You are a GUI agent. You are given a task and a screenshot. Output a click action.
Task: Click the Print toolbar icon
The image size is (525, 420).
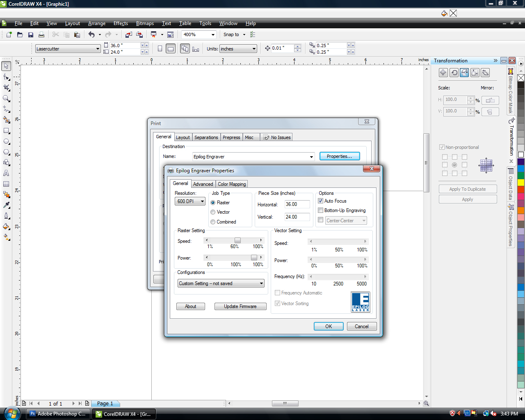[41, 34]
